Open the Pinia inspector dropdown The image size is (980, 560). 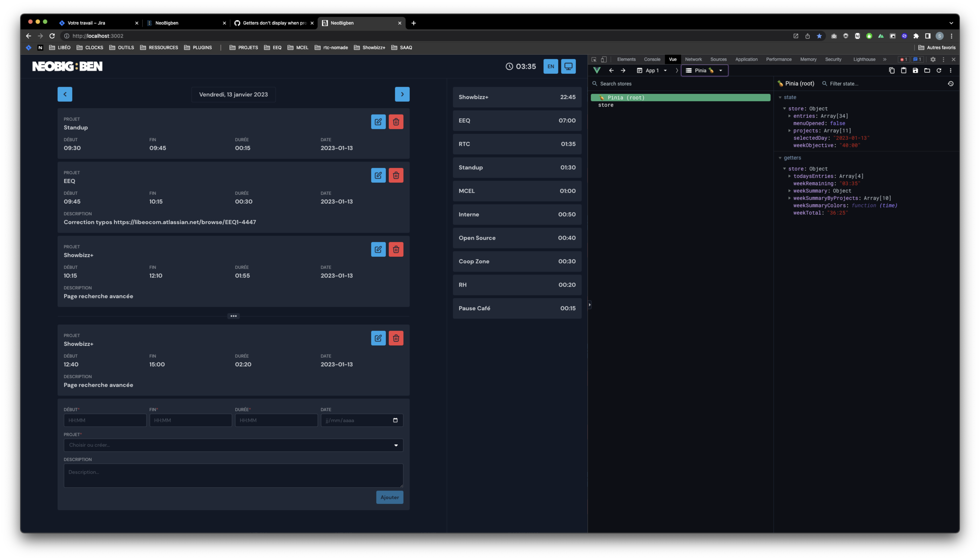pyautogui.click(x=704, y=70)
